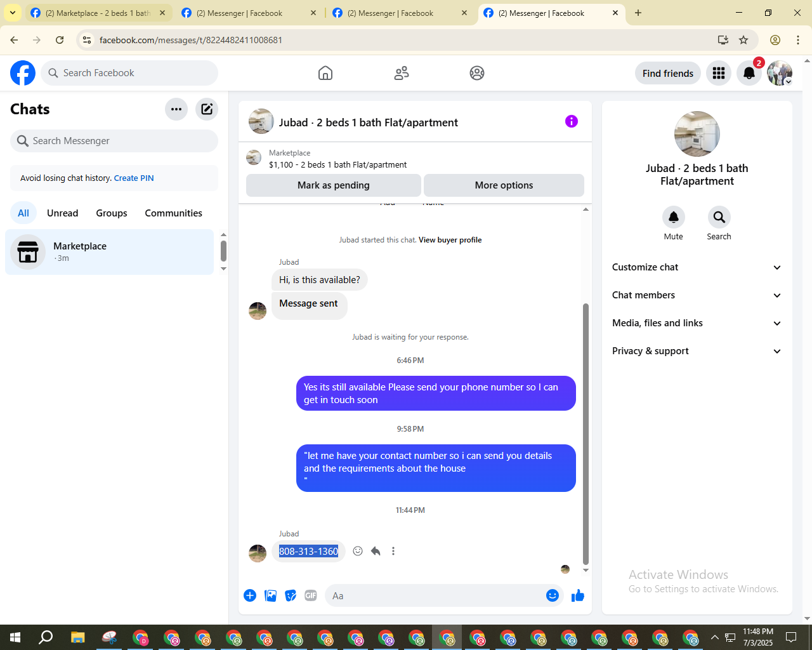Open the Facebook home logo
The height and width of the screenshot is (650, 812).
click(23, 73)
